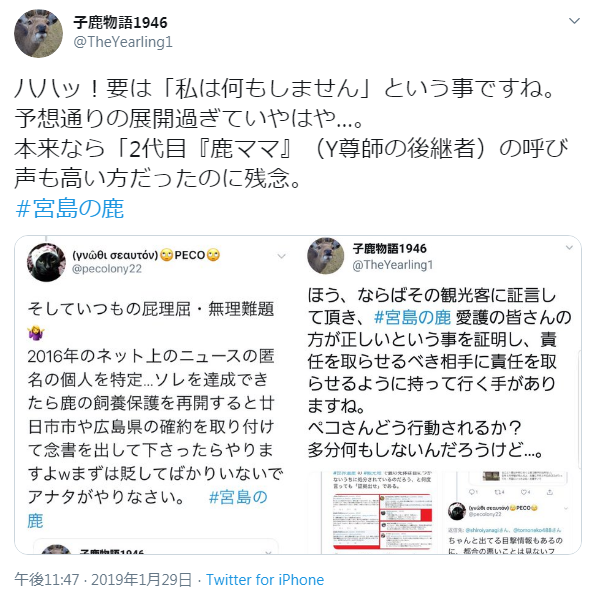Screen dimensions: 597x601
Task: Open hashtag #宮島の鹿 in main tweet
Action: tap(70, 209)
